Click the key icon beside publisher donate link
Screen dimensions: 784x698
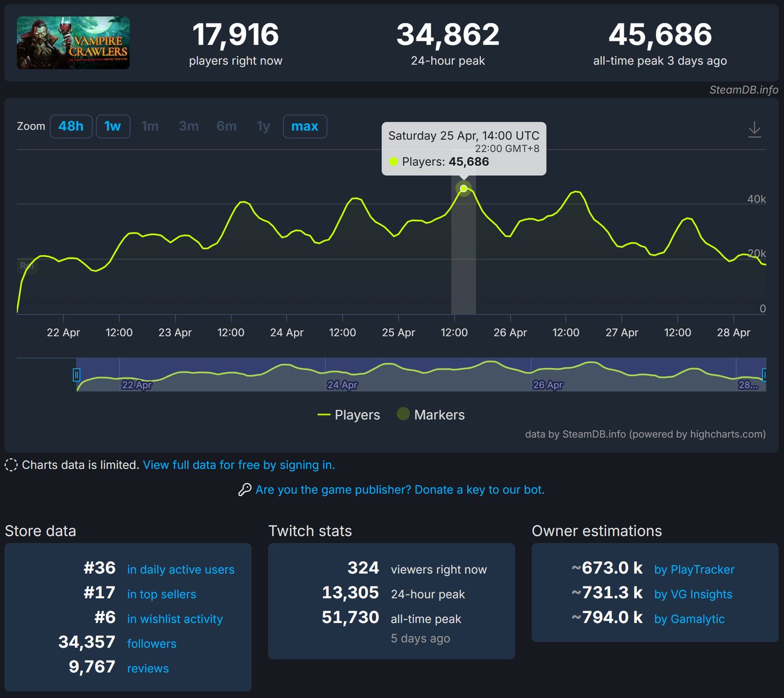point(245,490)
